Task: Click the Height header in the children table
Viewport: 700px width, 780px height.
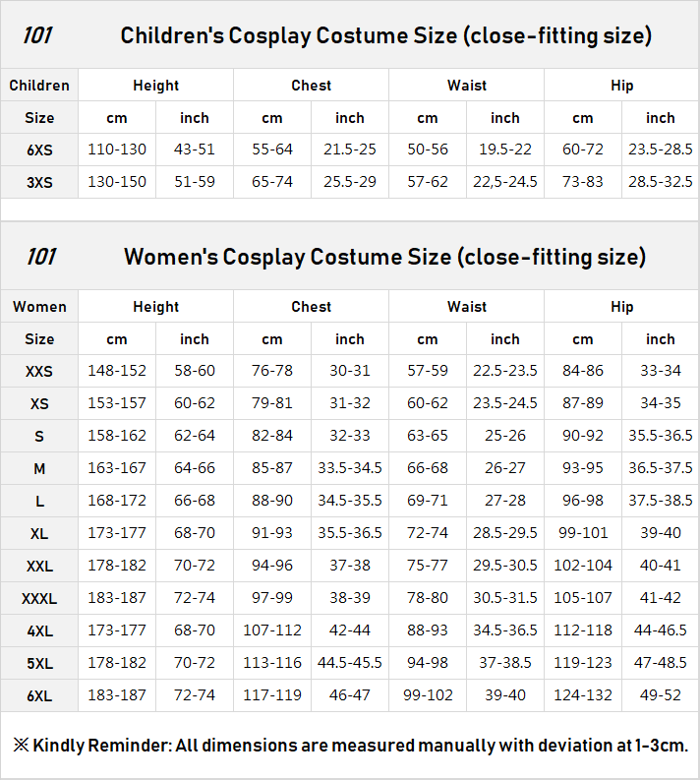Action: (155, 86)
